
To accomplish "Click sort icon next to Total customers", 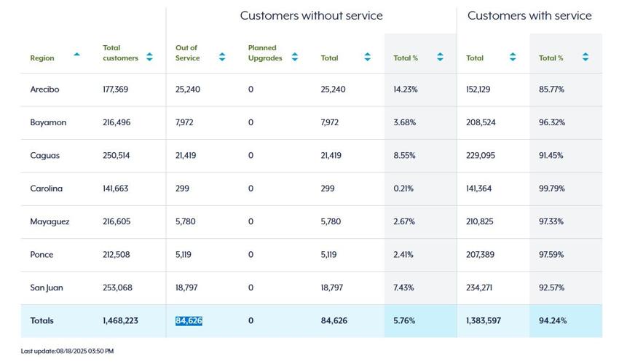I will coord(149,57).
